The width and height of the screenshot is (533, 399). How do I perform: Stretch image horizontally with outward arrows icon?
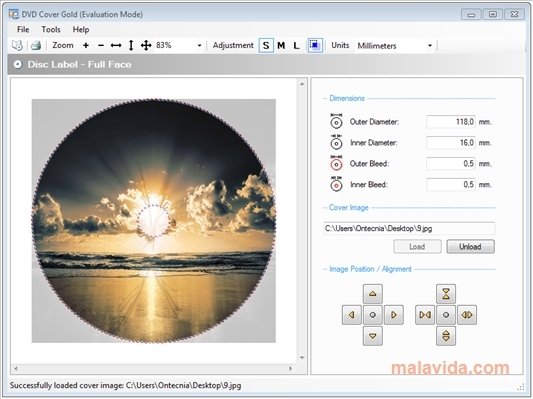tap(467, 315)
